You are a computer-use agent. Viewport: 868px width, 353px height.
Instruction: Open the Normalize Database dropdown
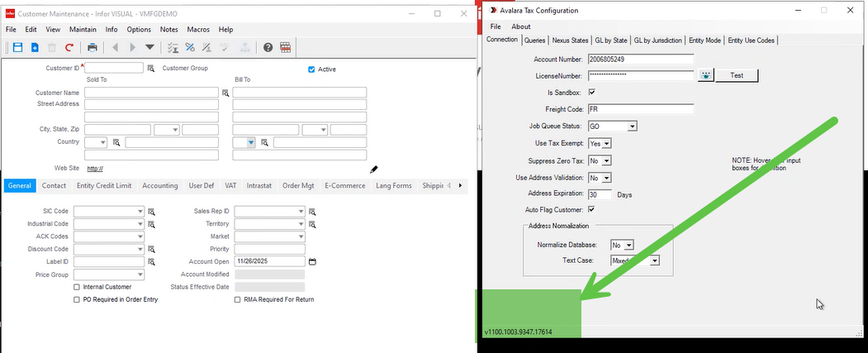pyautogui.click(x=628, y=245)
